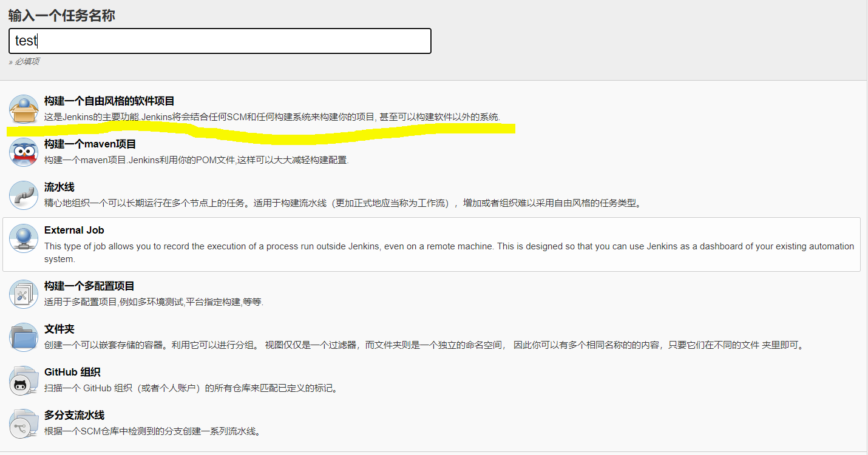Image resolution: width=868 pixels, height=455 pixels.
Task: Click the 输入一个任务名称 heading
Action: [62, 16]
